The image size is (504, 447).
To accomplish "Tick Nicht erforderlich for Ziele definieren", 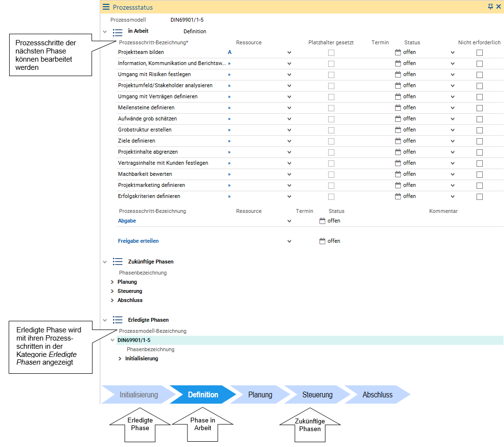I will (479, 142).
